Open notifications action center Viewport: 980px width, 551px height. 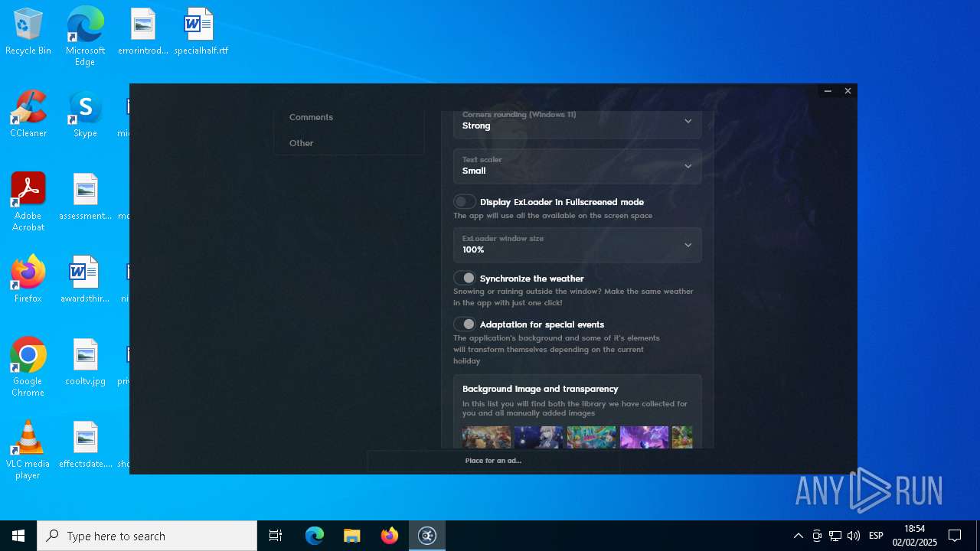pos(955,536)
